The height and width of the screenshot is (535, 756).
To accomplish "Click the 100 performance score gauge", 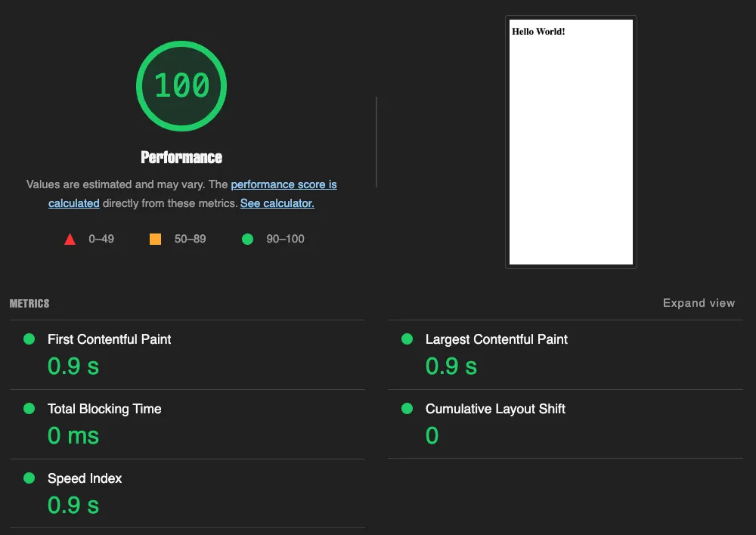I will tap(181, 86).
